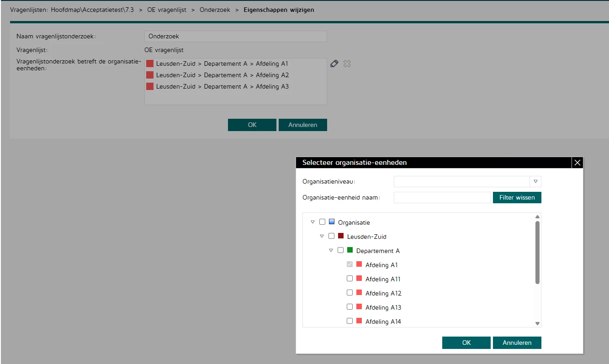Check the Afdeling A14 checkbox

350,321
